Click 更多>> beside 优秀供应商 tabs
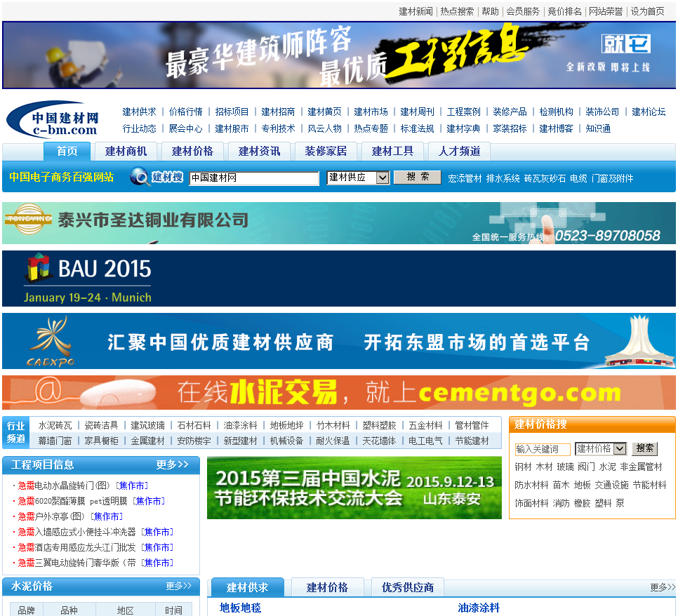This screenshot has width=678, height=616. point(663,587)
